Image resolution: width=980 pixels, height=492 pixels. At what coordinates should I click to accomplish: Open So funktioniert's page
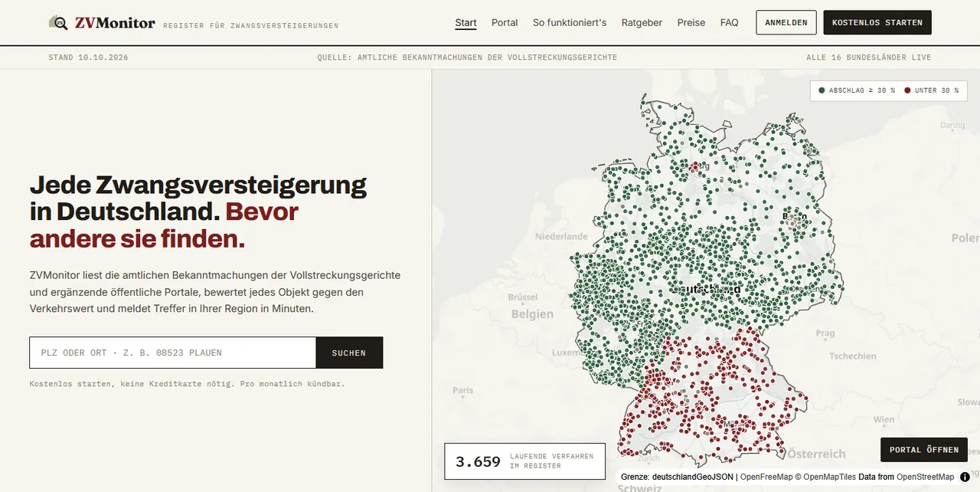570,23
